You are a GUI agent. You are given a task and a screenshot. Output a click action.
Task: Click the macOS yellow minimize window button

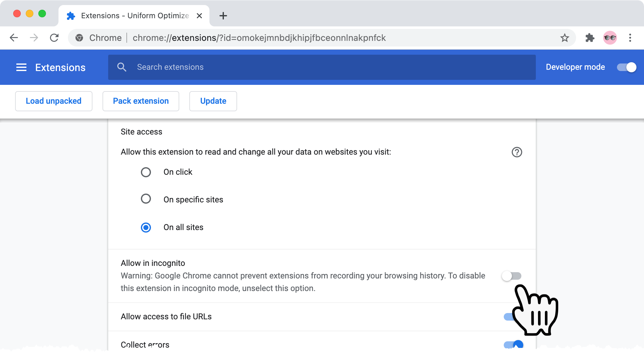click(30, 14)
